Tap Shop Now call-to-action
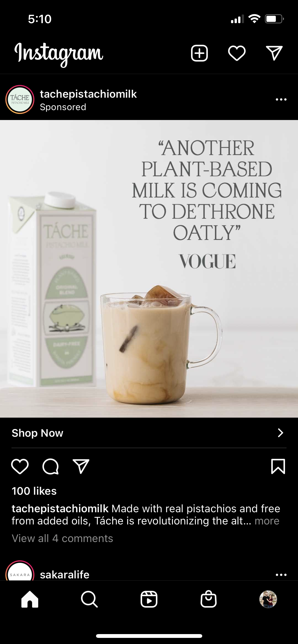Image resolution: width=298 pixels, height=644 pixels. tap(149, 433)
